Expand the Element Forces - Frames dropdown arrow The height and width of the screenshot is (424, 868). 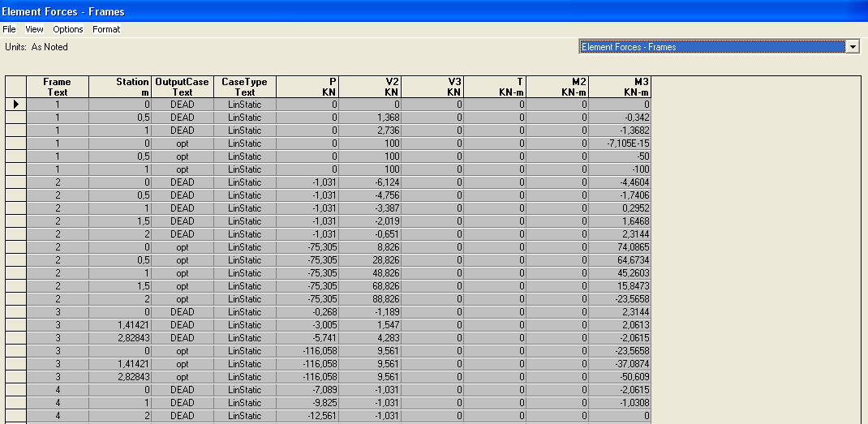coord(853,47)
